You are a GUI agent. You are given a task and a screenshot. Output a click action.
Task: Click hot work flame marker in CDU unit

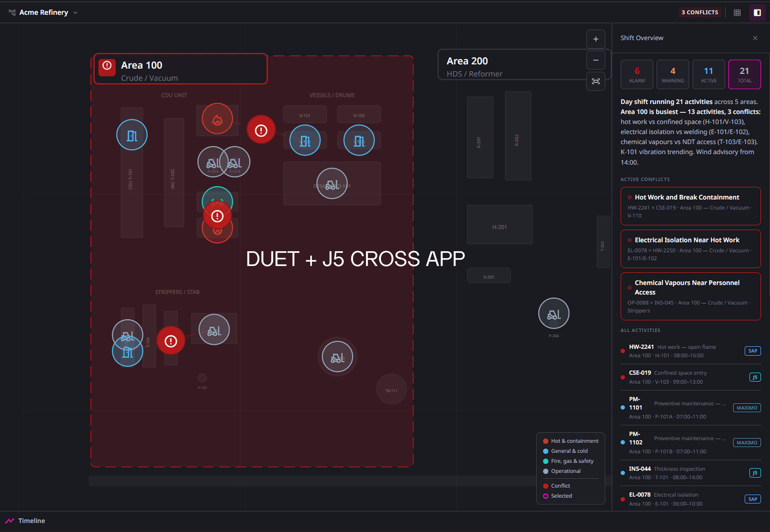pos(217,119)
